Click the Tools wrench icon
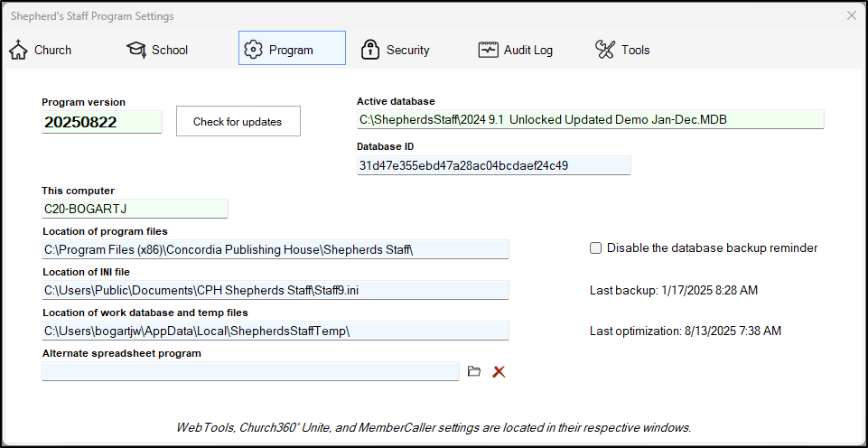This screenshot has width=868, height=448. point(605,50)
